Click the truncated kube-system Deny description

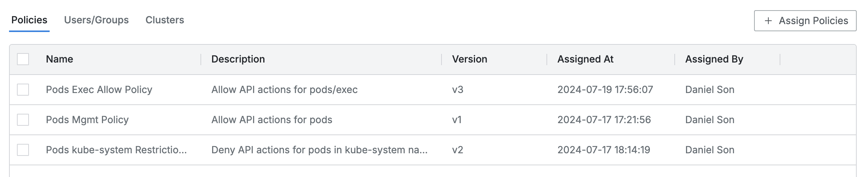[319, 150]
